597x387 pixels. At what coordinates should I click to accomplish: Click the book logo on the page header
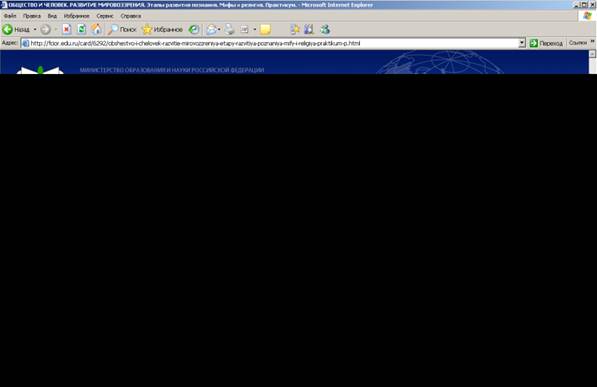coord(40,70)
